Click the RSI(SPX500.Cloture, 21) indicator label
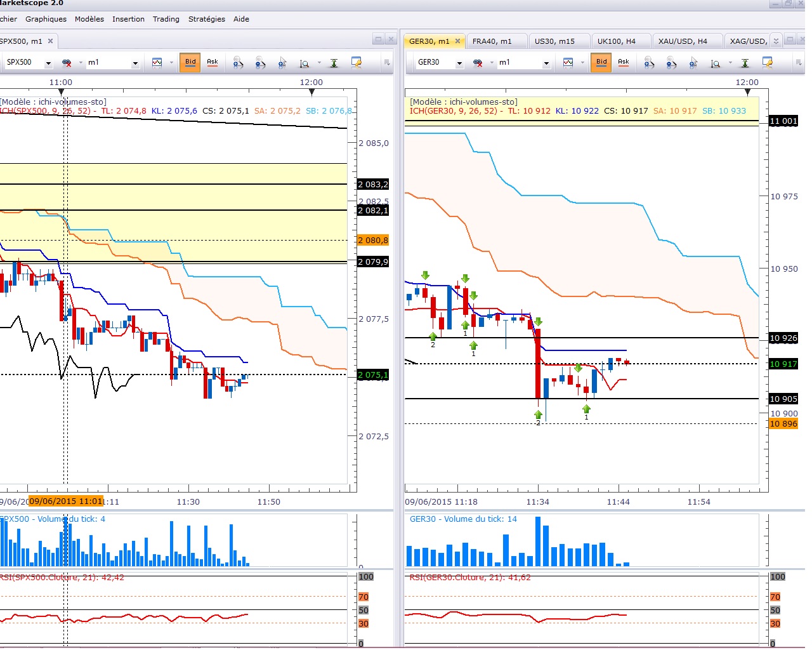 pos(62,578)
